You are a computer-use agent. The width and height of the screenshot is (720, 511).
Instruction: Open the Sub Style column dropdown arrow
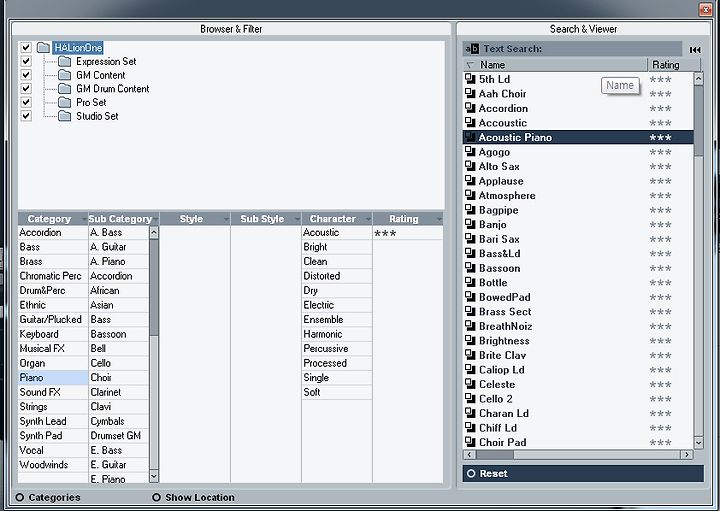point(297,219)
